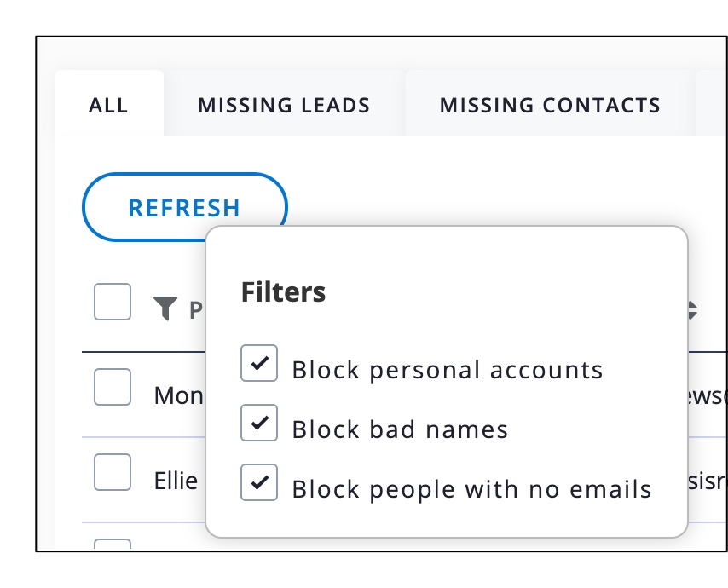Click the Ellie name cell

176,481
